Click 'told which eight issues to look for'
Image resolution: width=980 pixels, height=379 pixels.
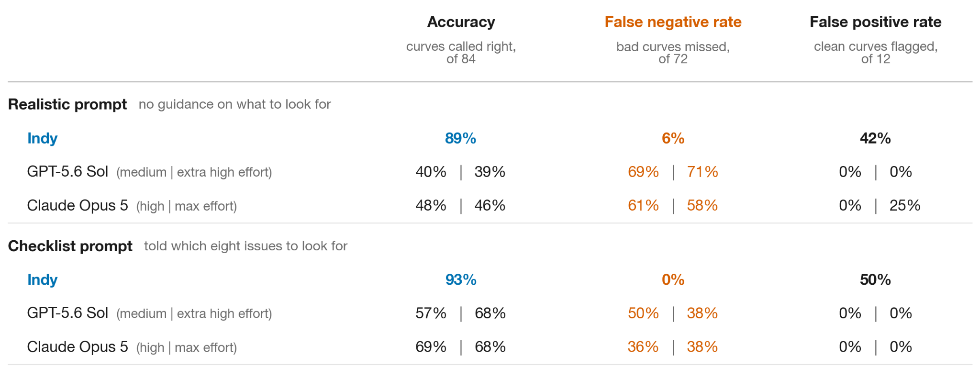point(245,246)
